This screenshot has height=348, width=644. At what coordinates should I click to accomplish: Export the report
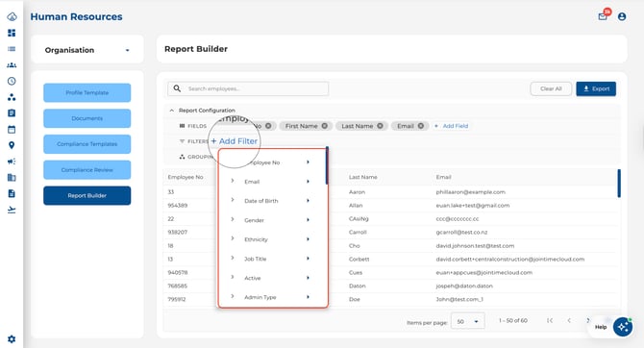click(x=596, y=88)
